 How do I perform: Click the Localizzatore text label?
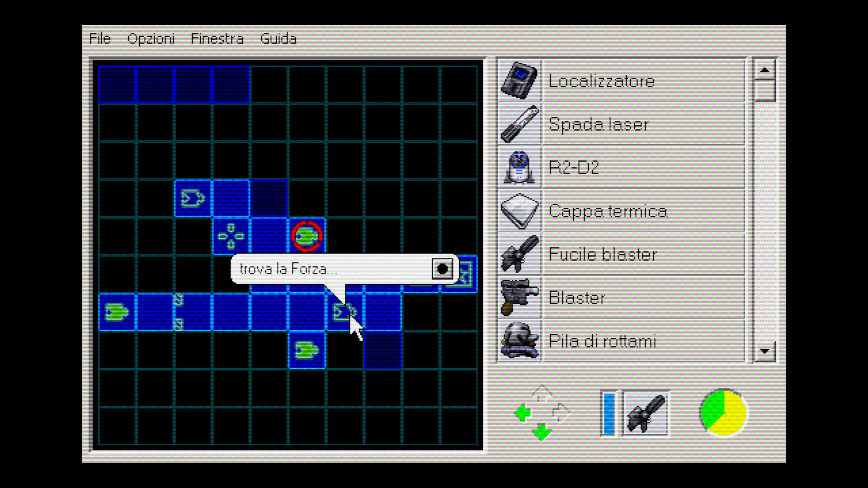tap(601, 81)
